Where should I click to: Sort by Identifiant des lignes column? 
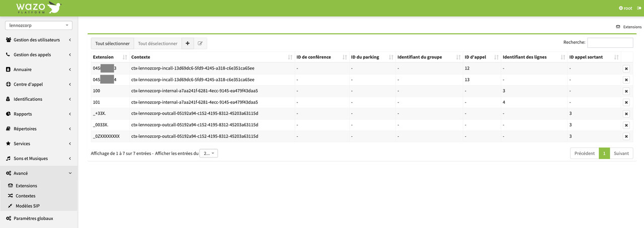click(534, 57)
